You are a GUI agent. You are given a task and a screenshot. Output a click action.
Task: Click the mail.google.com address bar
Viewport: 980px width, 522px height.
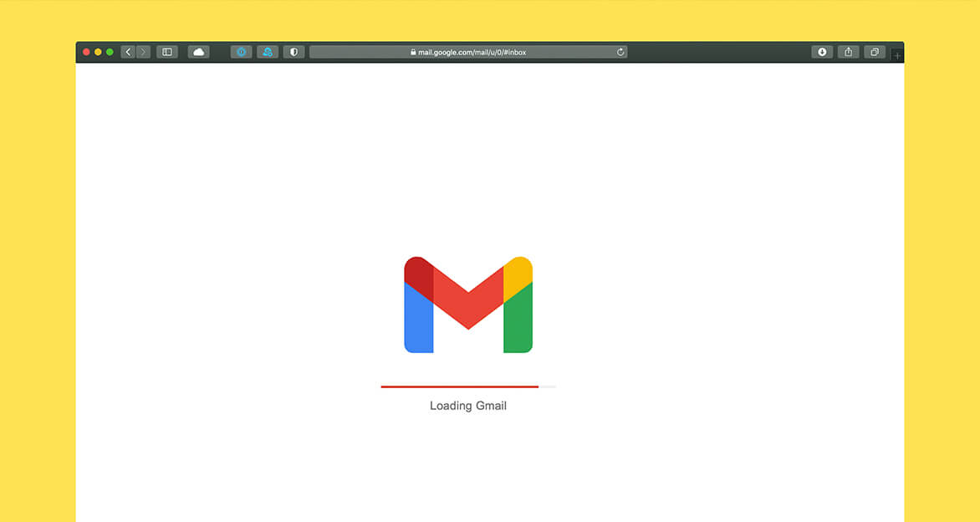(468, 52)
